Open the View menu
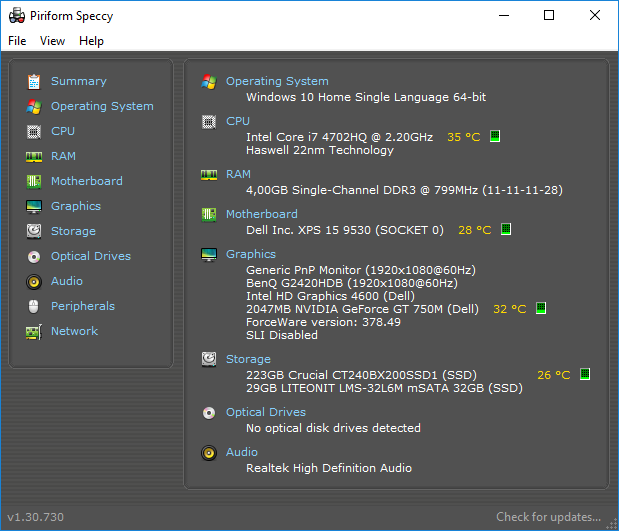This screenshot has height=531, width=619. [x=52, y=41]
